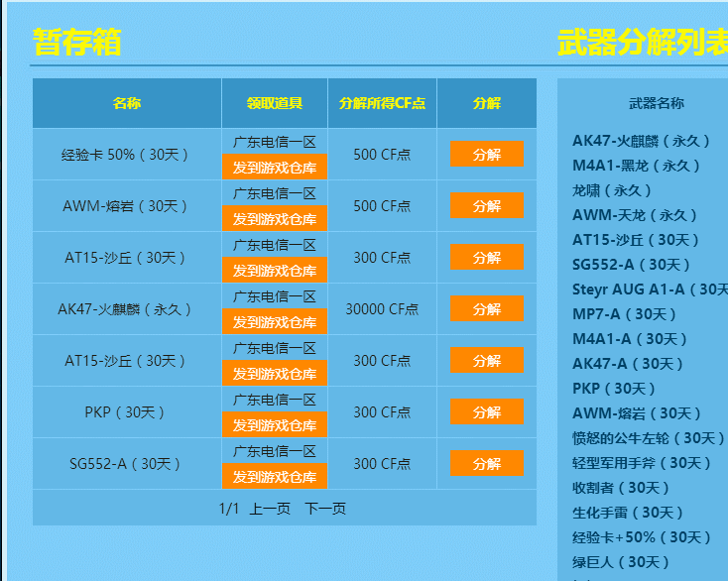
Task: Send PKP to game warehouse
Action: (x=275, y=424)
